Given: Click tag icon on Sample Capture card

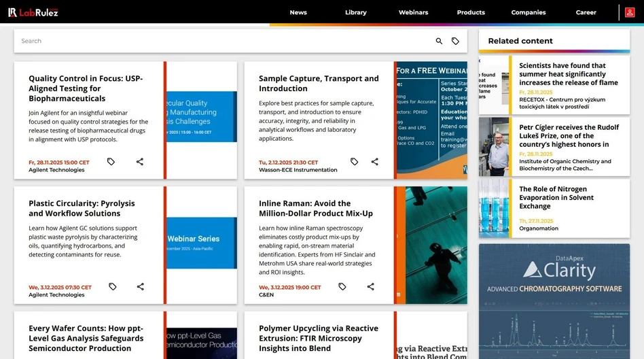Looking at the screenshot, I should point(354,162).
